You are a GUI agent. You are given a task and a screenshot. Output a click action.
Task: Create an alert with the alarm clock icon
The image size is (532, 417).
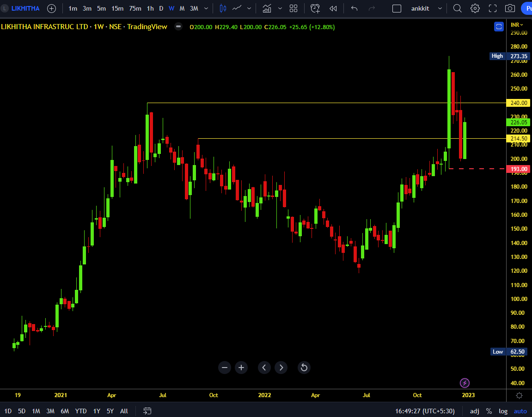[x=315, y=8]
